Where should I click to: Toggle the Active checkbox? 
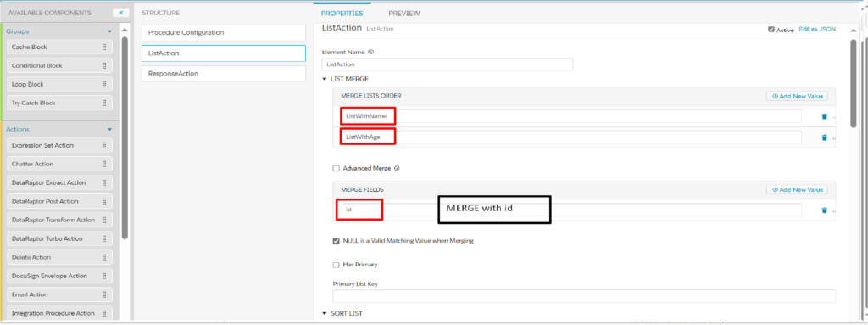771,30
